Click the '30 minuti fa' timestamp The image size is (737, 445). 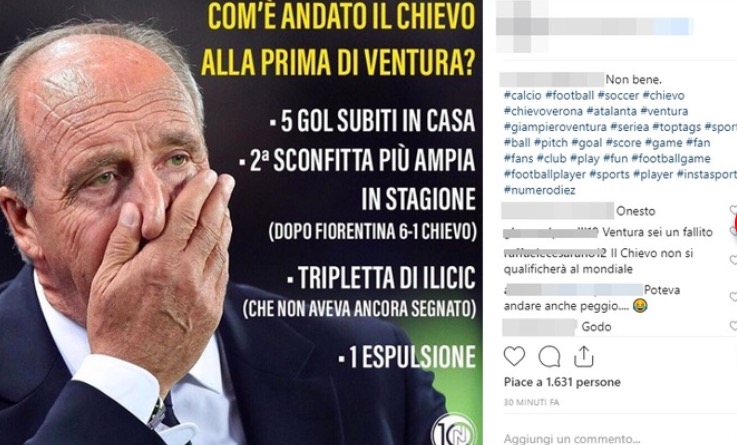[x=531, y=402]
